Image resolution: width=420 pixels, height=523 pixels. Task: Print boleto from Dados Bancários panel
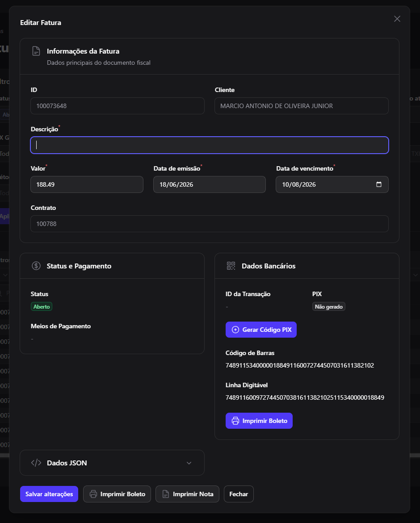(259, 421)
